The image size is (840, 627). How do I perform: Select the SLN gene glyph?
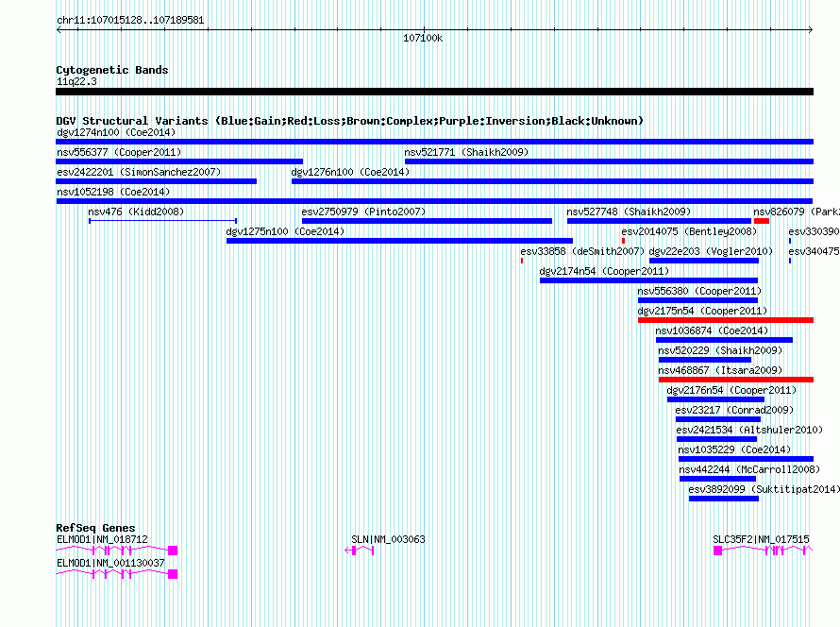tap(359, 551)
